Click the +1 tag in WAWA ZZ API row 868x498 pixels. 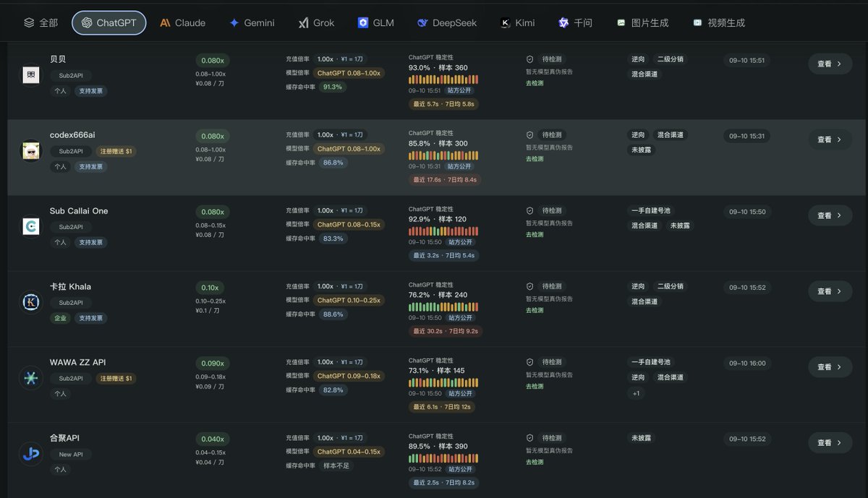pyautogui.click(x=636, y=393)
